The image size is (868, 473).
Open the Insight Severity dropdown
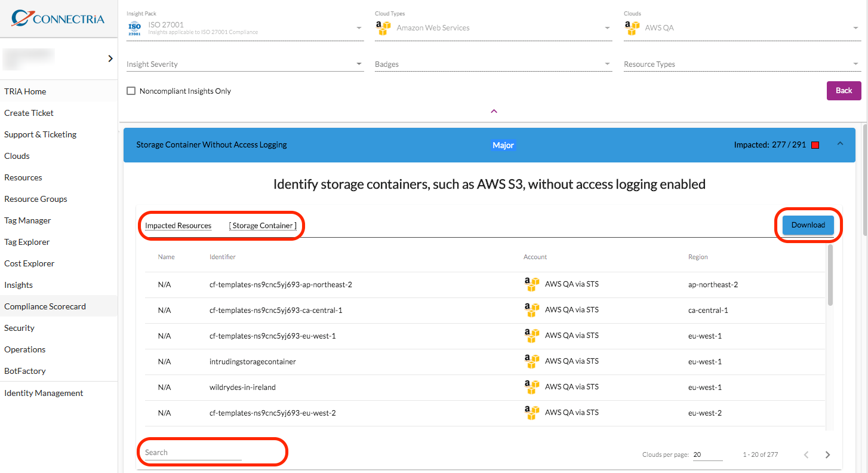point(245,64)
